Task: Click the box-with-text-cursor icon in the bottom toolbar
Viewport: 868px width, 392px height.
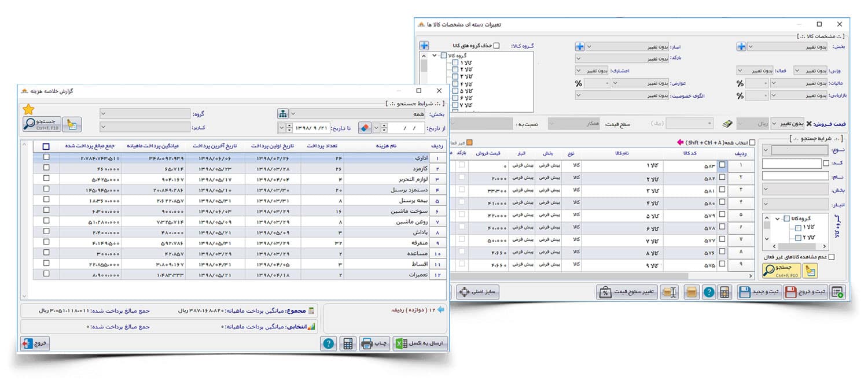Action: pos(670,292)
